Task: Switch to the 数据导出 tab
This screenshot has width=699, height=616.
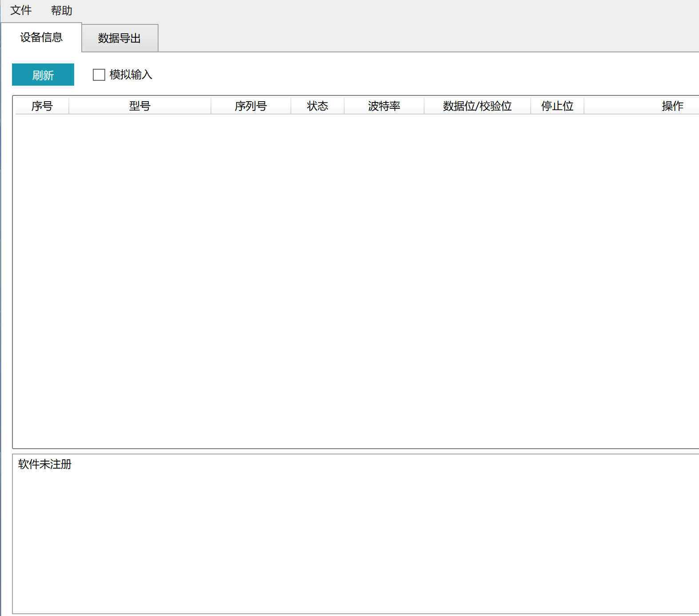Action: (x=119, y=38)
